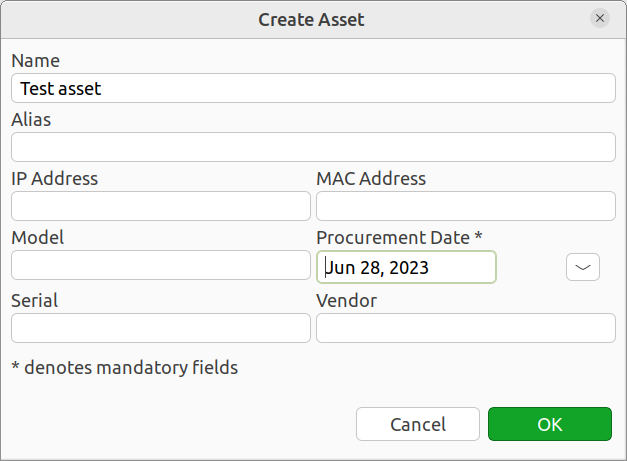Open the Procurement Date calendar dropdown
The height and width of the screenshot is (461, 627).
click(583, 267)
